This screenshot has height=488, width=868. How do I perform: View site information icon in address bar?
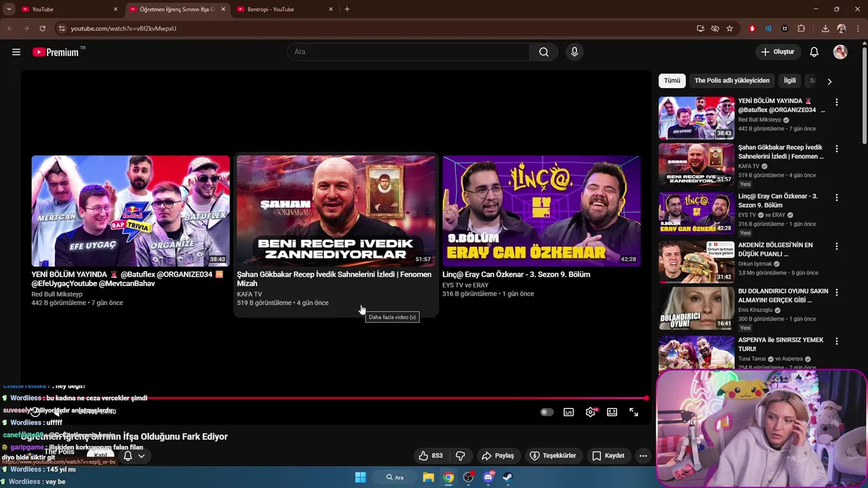(62, 28)
